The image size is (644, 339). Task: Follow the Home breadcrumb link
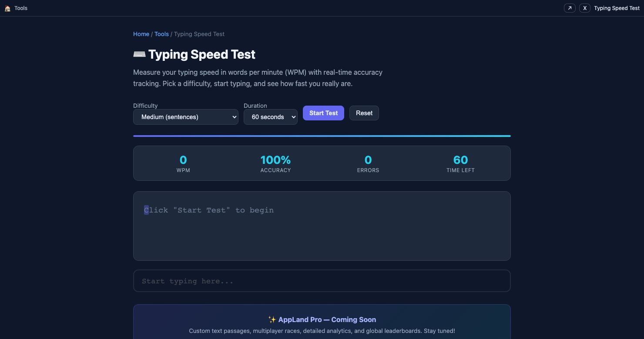141,34
